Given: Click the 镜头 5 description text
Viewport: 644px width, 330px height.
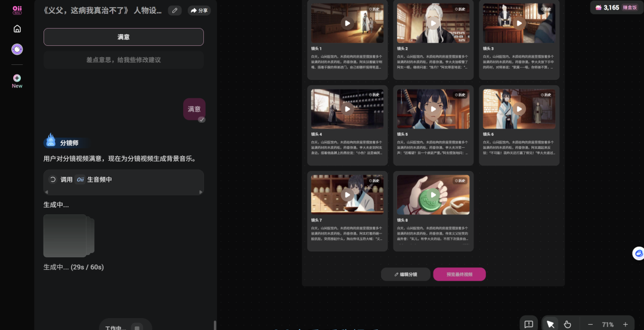Looking at the screenshot, I should pos(433,147).
